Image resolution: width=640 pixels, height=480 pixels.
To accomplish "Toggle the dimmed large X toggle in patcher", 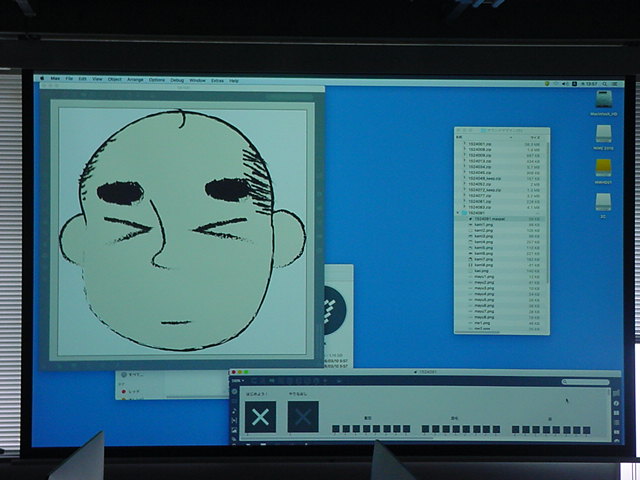I will 303,417.
